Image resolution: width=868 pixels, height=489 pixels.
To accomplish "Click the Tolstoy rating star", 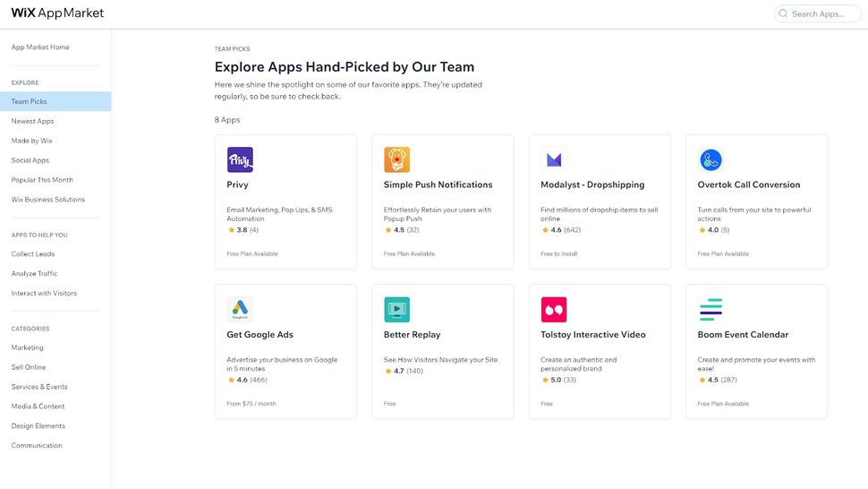I will [x=545, y=380].
